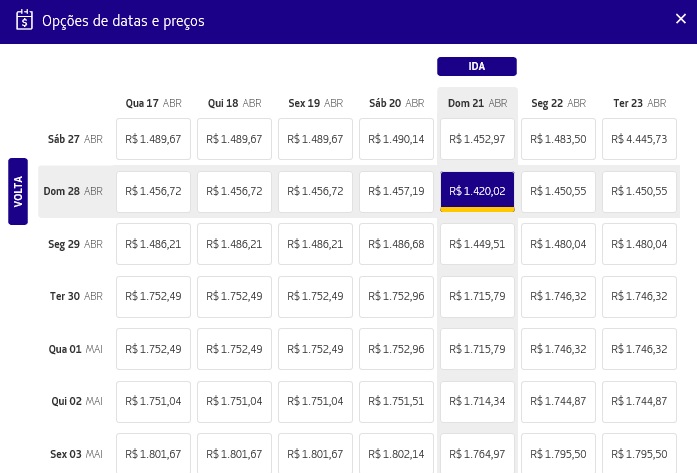Select the Dom 28 ABR row header
697x473 pixels.
point(75,191)
